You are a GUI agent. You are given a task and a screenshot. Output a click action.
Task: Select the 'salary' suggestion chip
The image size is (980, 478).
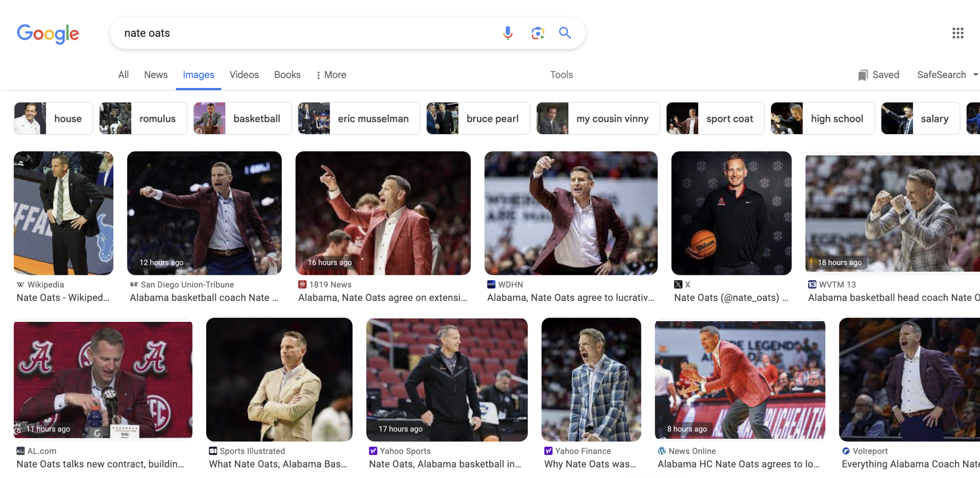(x=920, y=118)
